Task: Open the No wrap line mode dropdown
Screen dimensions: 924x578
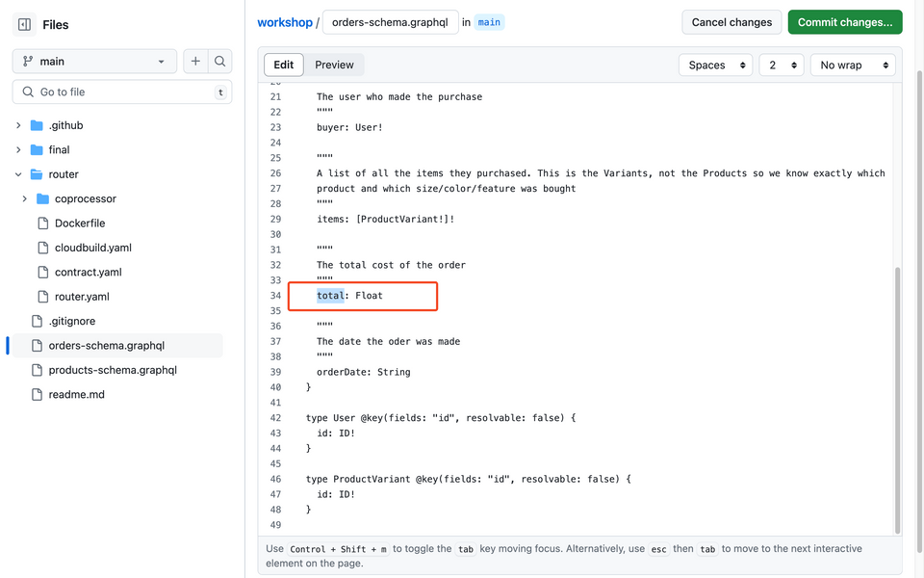Action: [853, 65]
